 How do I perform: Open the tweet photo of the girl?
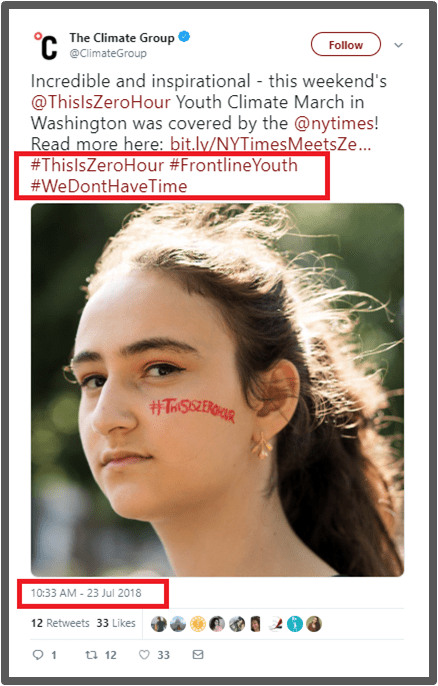(217, 390)
